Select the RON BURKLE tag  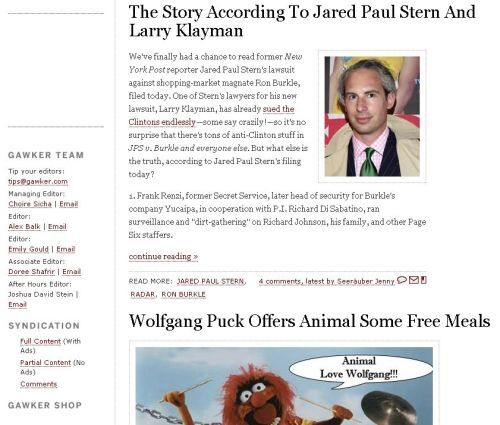(184, 295)
